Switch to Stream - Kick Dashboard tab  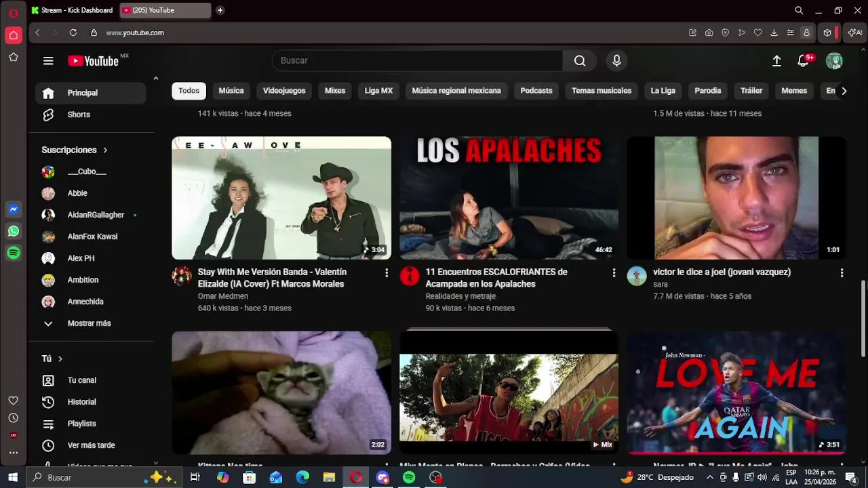pos(73,10)
